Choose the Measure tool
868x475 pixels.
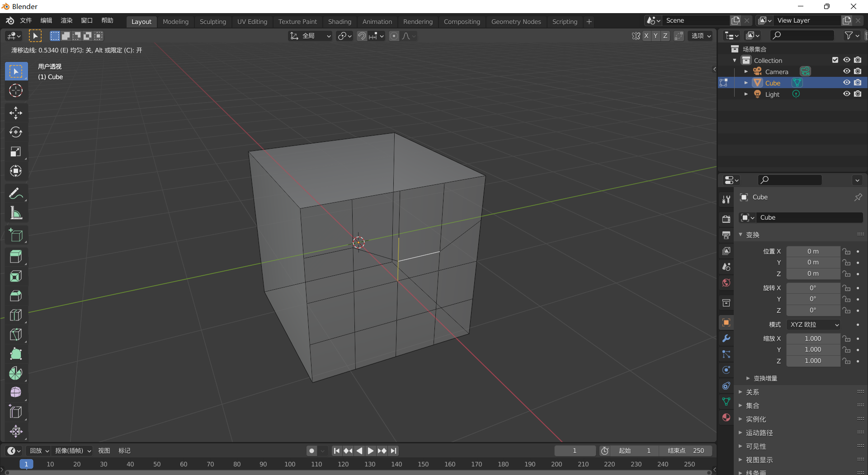(16, 213)
